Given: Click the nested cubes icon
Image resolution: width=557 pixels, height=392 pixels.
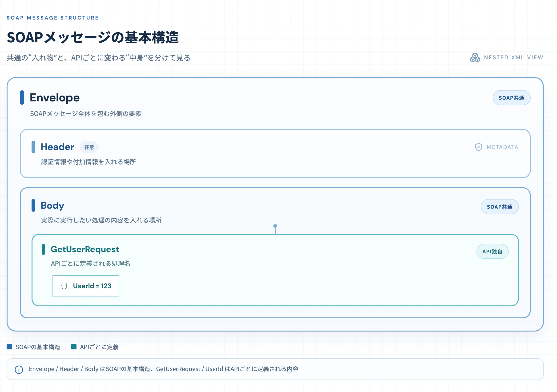Looking at the screenshot, I should [x=475, y=58].
